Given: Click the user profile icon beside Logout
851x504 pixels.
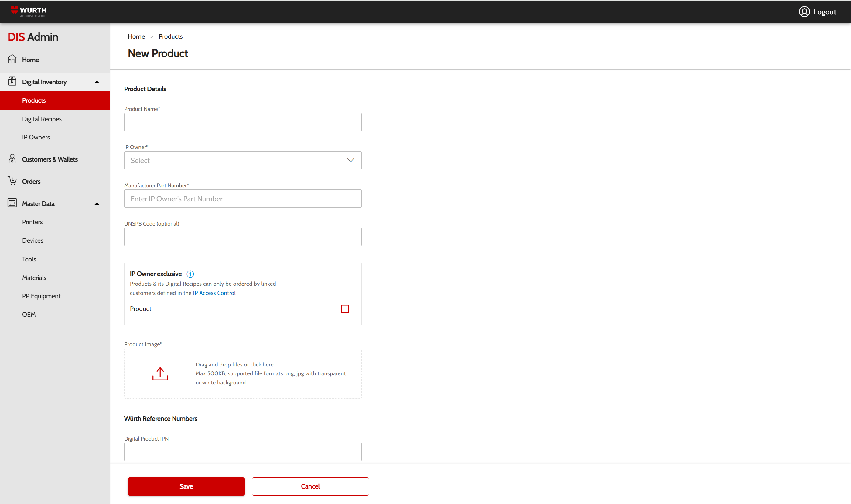Looking at the screenshot, I should click(x=804, y=12).
